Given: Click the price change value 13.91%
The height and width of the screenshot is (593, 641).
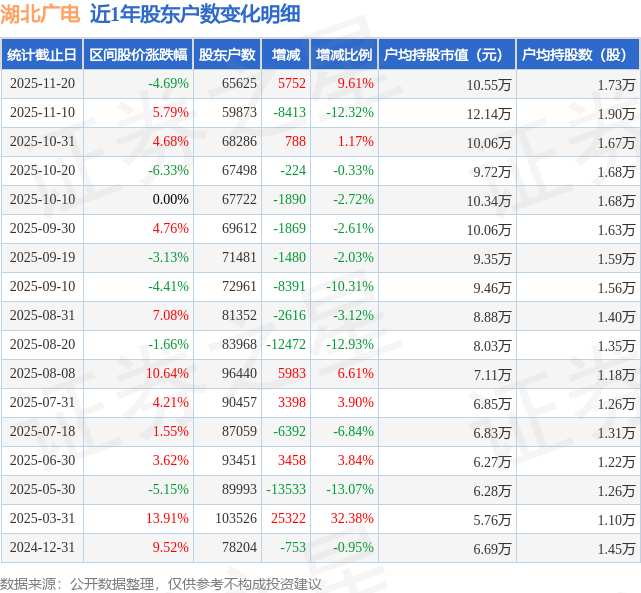Looking at the screenshot, I should (167, 519).
